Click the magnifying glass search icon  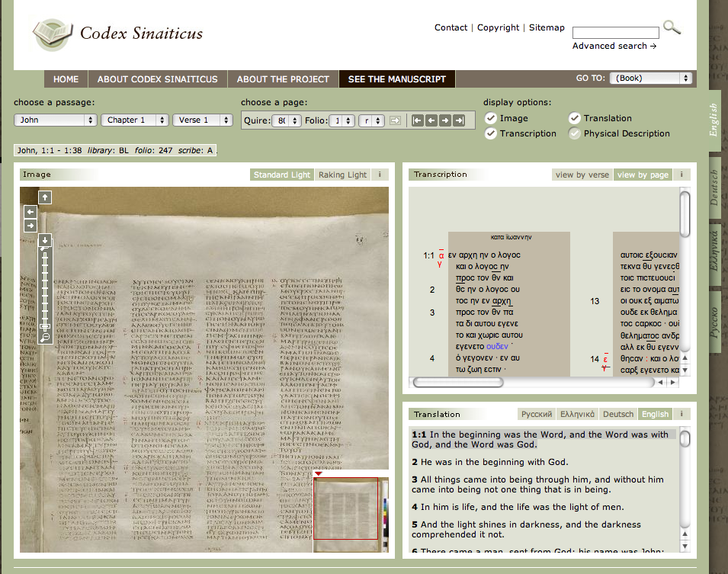tap(672, 28)
